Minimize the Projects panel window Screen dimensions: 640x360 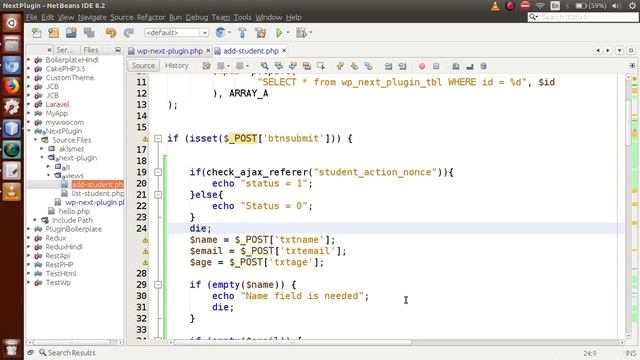pyautogui.click(x=118, y=50)
